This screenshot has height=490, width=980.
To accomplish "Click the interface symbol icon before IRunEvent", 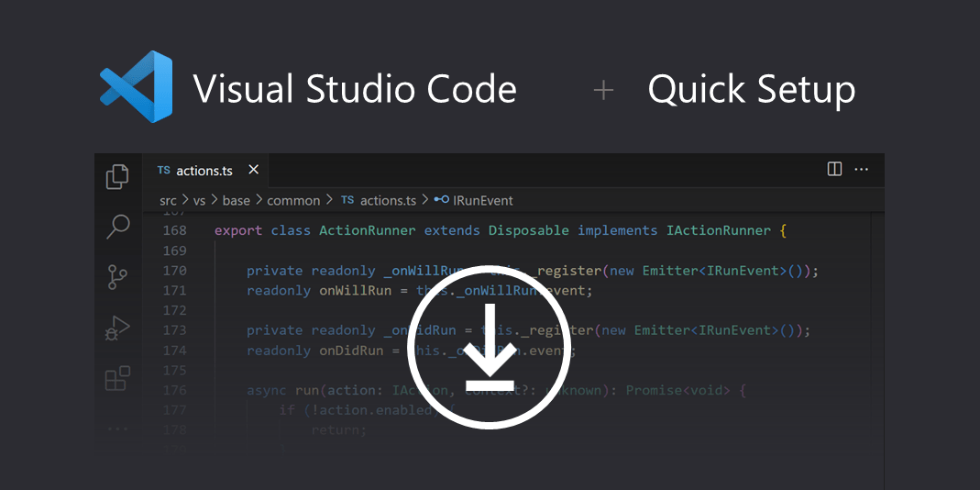I will (x=442, y=200).
